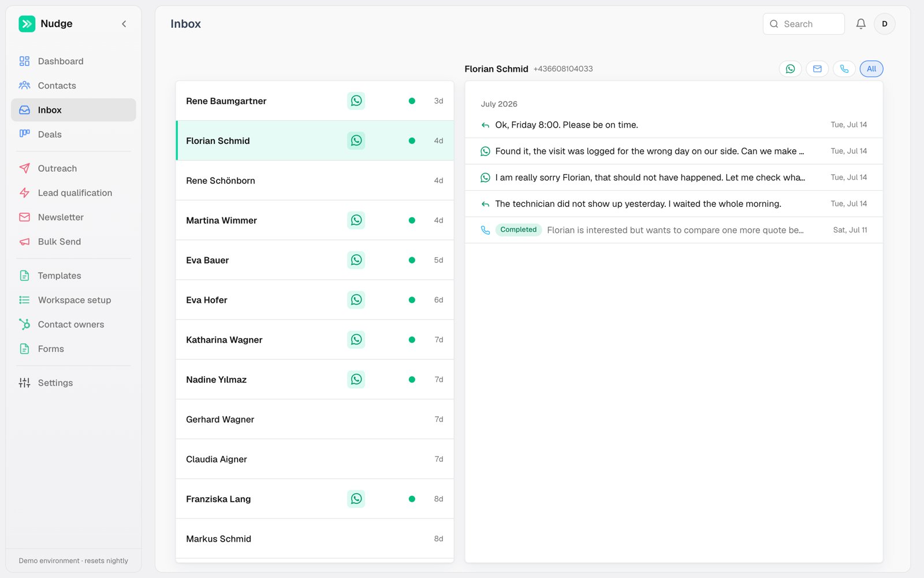Open Eva Bauer conversation

coord(315,260)
